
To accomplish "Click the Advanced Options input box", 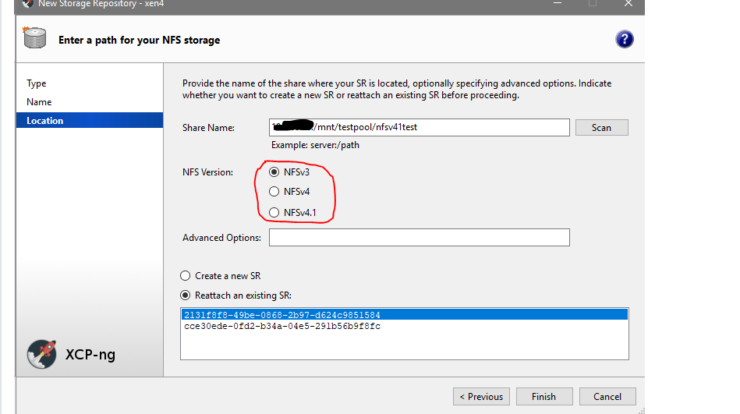I will [419, 238].
